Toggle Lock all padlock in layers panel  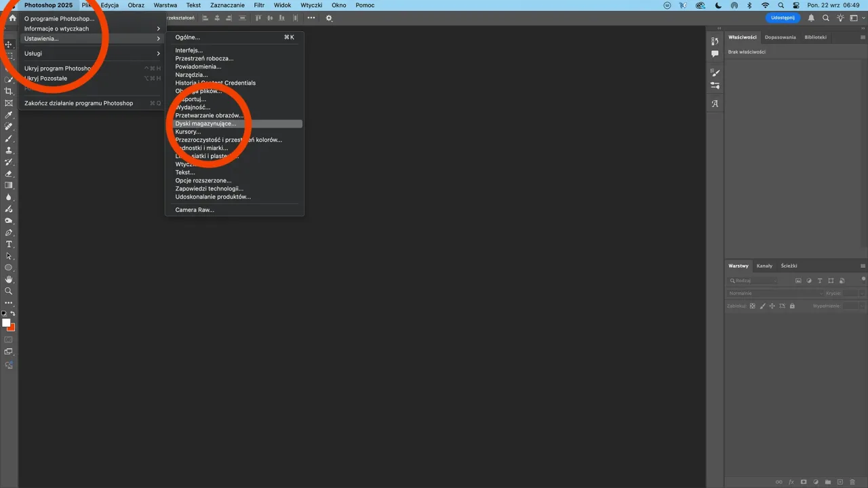(792, 306)
